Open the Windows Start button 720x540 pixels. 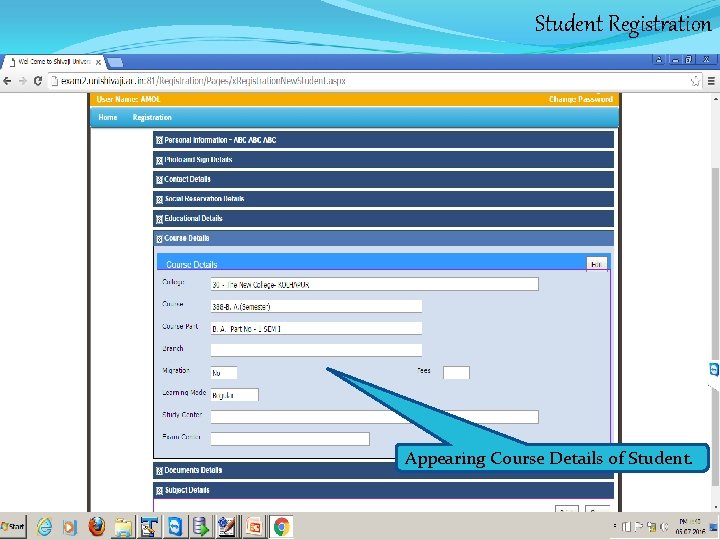point(13,527)
